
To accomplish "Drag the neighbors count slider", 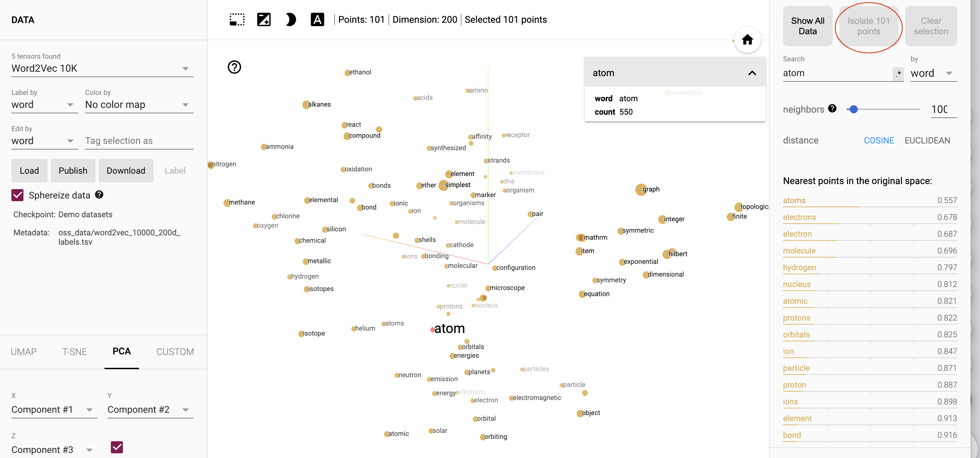I will (853, 110).
